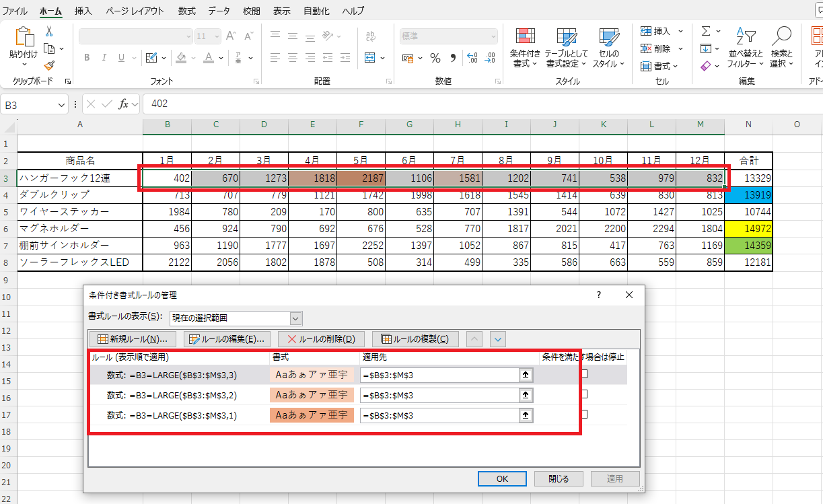
Task: Toggle bold formatting with the B icon
Action: (87, 58)
